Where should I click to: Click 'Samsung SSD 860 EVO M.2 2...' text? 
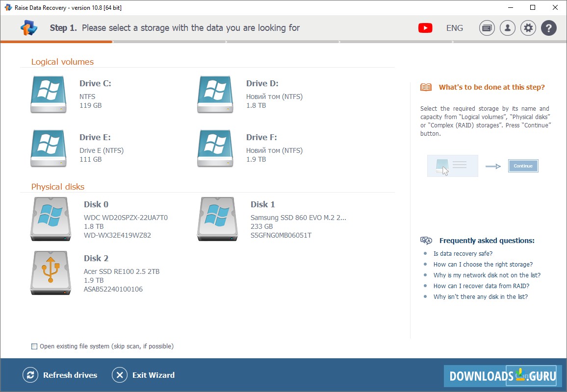(x=298, y=218)
